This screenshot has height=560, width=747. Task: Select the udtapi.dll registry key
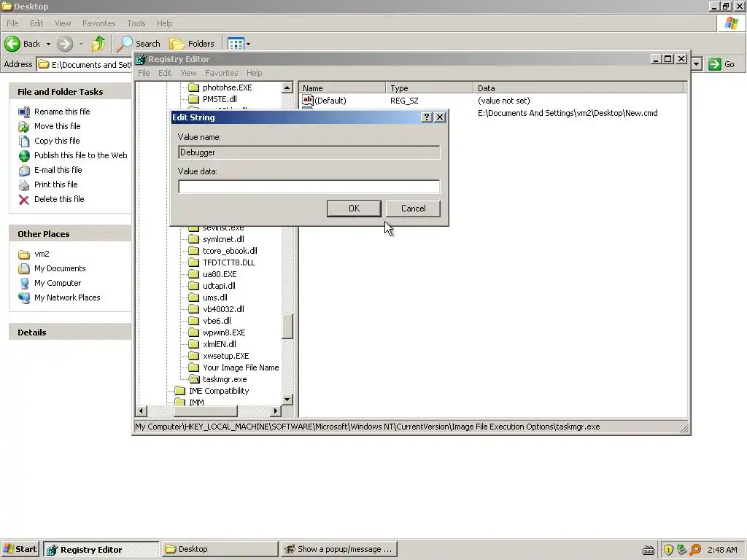219,286
